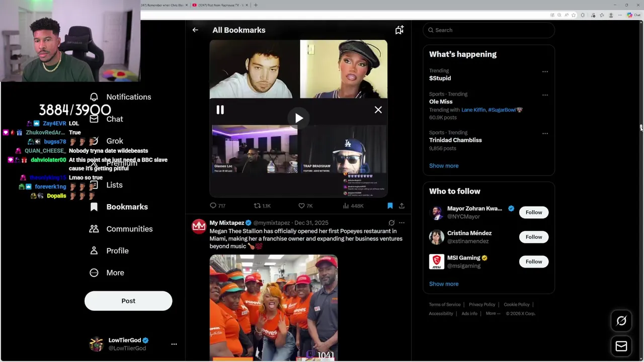This screenshot has height=362, width=644.
Task: Open the $Stupid trending topic
Action: click(440, 78)
